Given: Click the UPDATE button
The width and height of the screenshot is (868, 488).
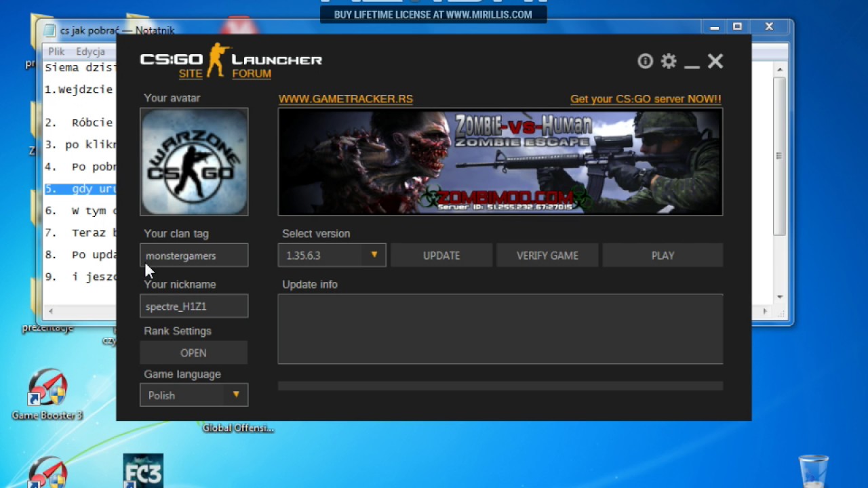Looking at the screenshot, I should click(x=441, y=256).
